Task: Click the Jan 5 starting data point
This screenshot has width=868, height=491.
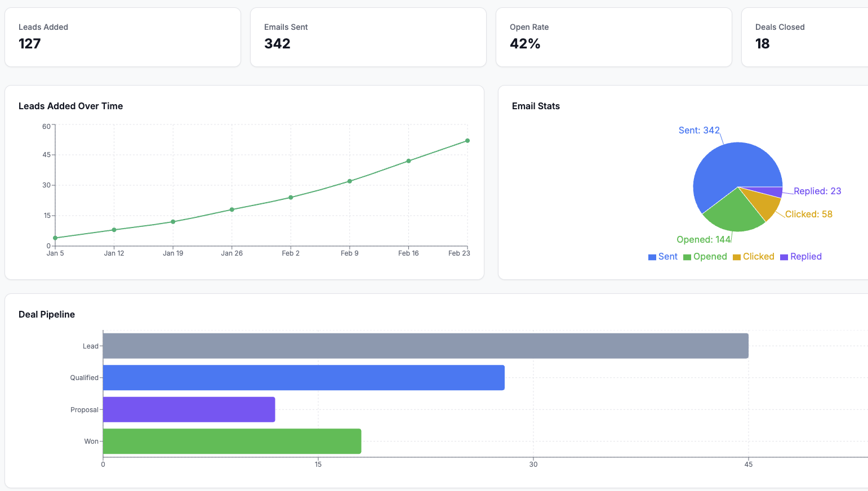Action: point(55,238)
